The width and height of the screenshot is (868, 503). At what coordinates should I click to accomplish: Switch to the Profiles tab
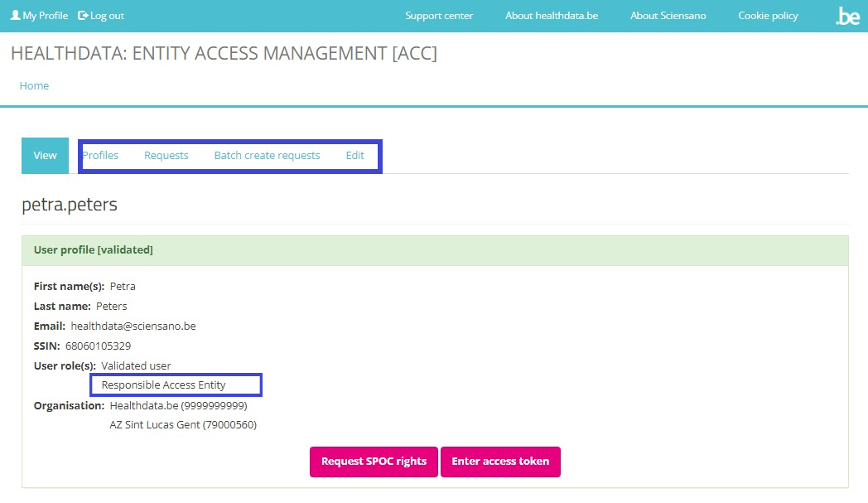[100, 156]
